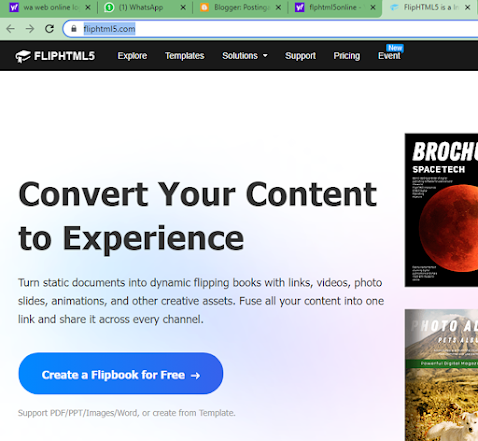Click the FlipHTML5 logo
Screen dimensions: 478x441
click(x=55, y=56)
